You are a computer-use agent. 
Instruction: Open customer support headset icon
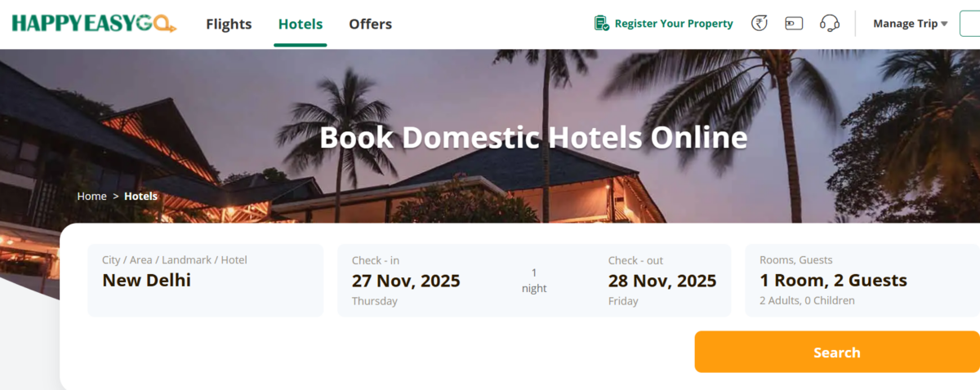[x=830, y=24]
